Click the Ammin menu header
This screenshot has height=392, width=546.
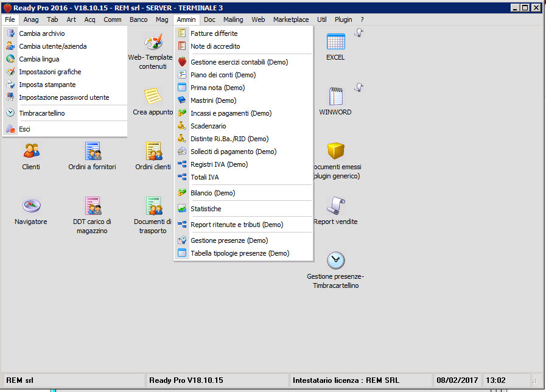(186, 19)
